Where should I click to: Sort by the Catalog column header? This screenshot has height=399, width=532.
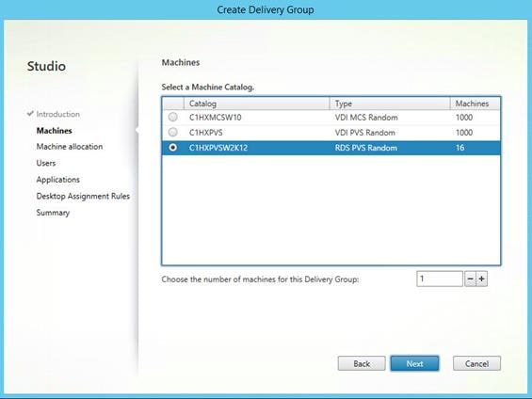coord(256,104)
